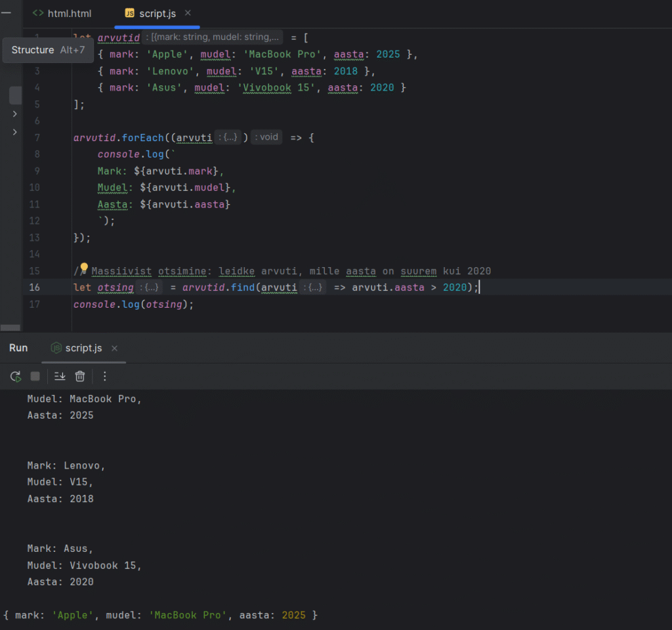Click the void return type hint
Screen dimensions: 672x630
(x=267, y=138)
